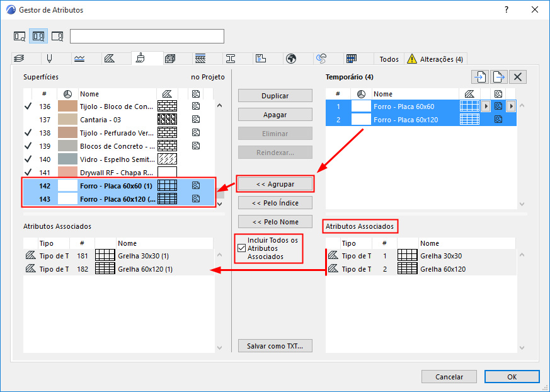550x392 pixels.
Task: Open the Fills attribute tab
Action: [110, 59]
